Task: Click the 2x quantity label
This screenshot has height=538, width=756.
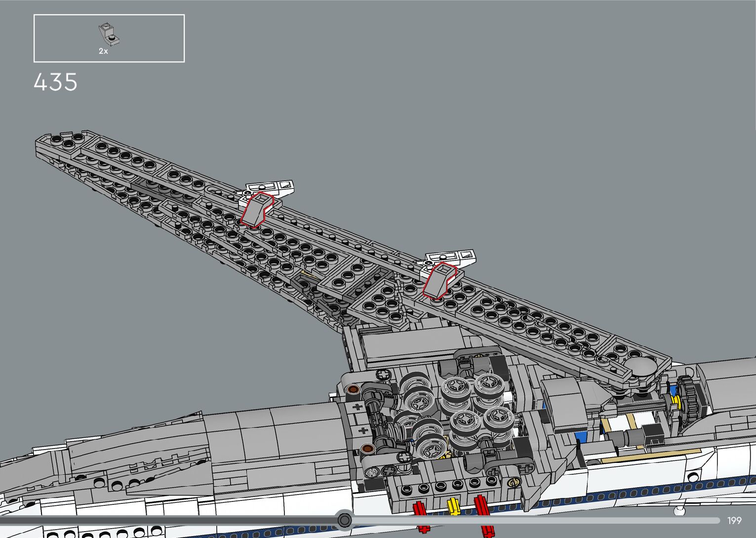Action: 103,51
